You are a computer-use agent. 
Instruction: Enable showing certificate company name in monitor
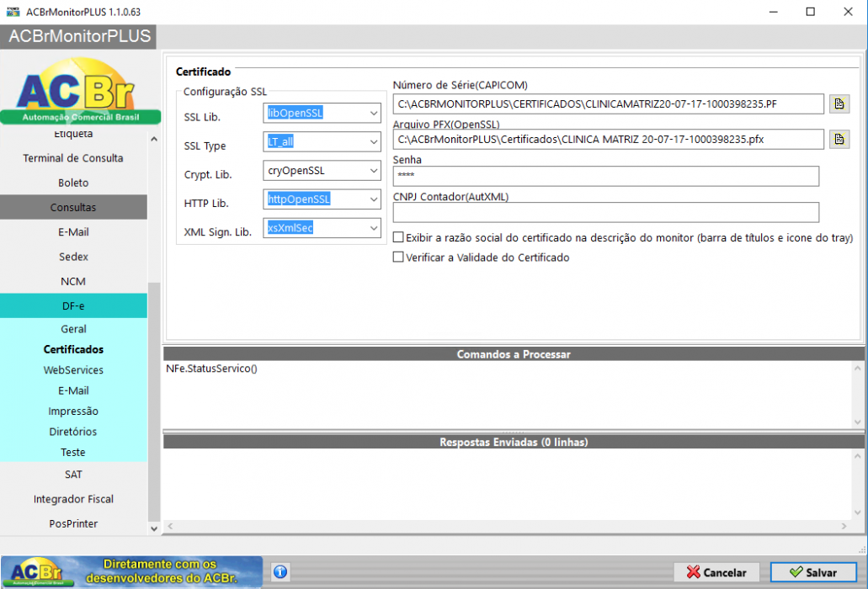[x=398, y=237]
